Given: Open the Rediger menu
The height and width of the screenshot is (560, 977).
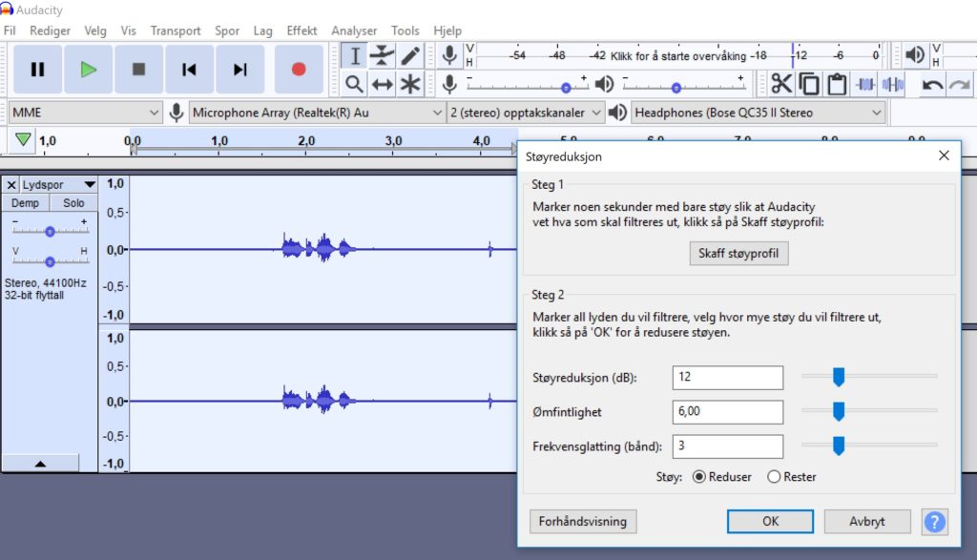Looking at the screenshot, I should coord(50,31).
